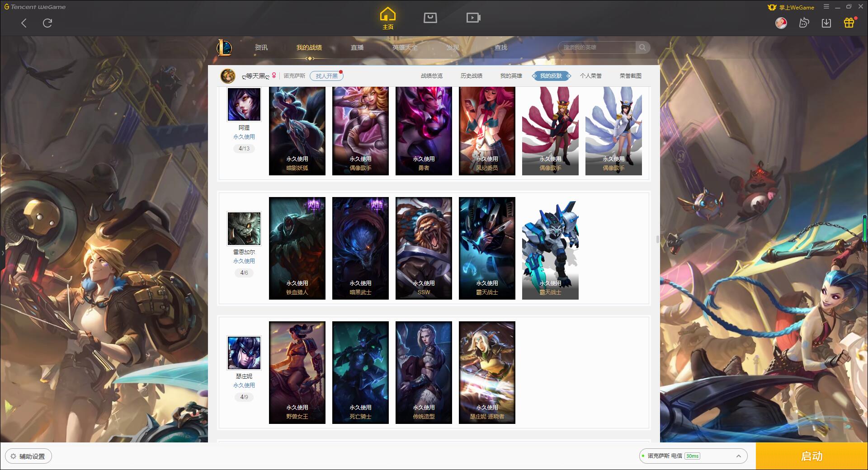Open the 传统造型 skin card
This screenshot has width=868, height=470.
click(x=424, y=372)
